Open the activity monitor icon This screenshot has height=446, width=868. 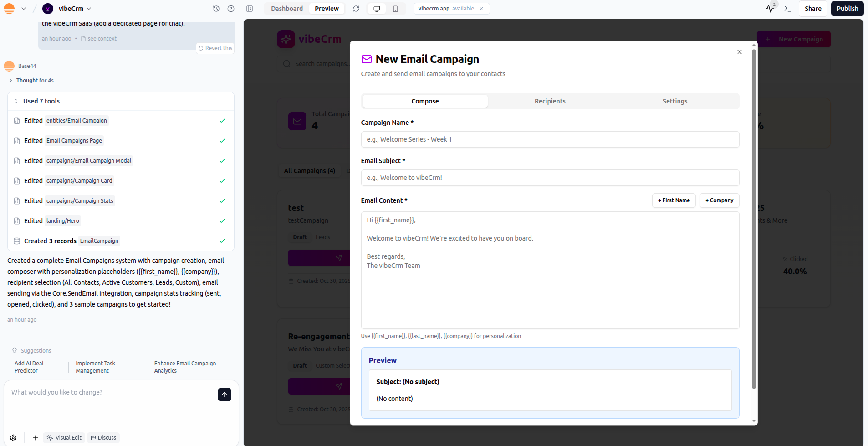770,9
